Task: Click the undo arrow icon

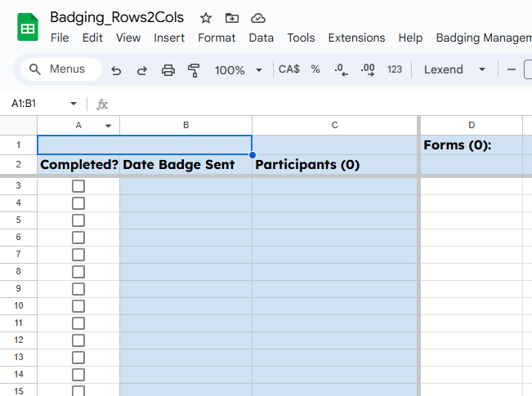Action: (116, 70)
